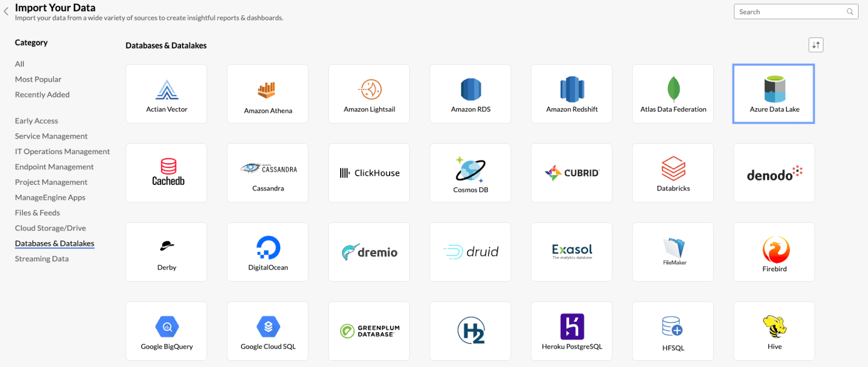The image size is (868, 367).
Task: Open the FileMaker connector
Action: 673,252
